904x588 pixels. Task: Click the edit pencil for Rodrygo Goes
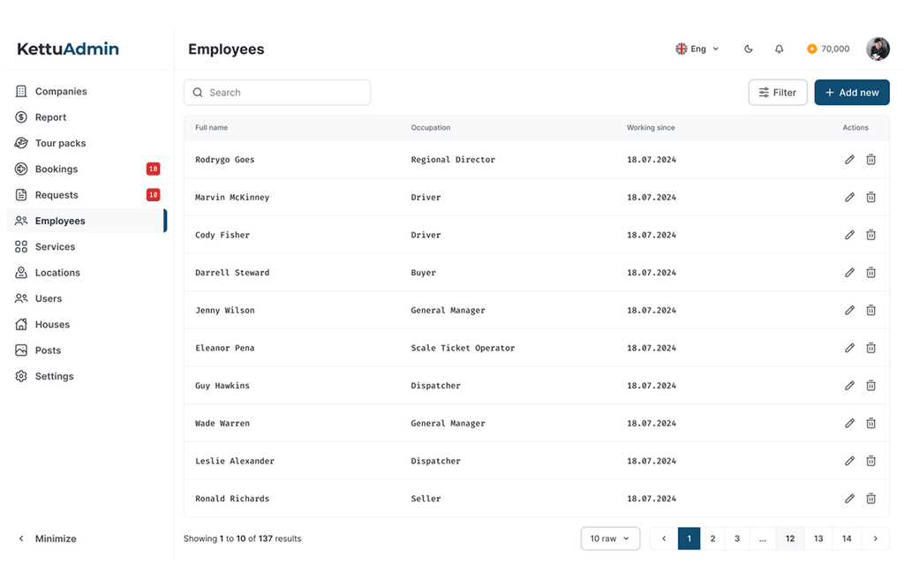point(849,160)
